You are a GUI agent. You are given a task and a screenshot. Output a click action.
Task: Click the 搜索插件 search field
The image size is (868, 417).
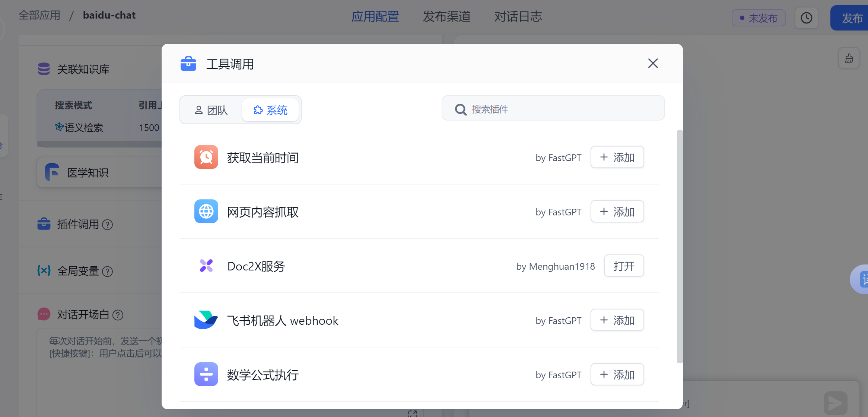pyautogui.click(x=553, y=108)
